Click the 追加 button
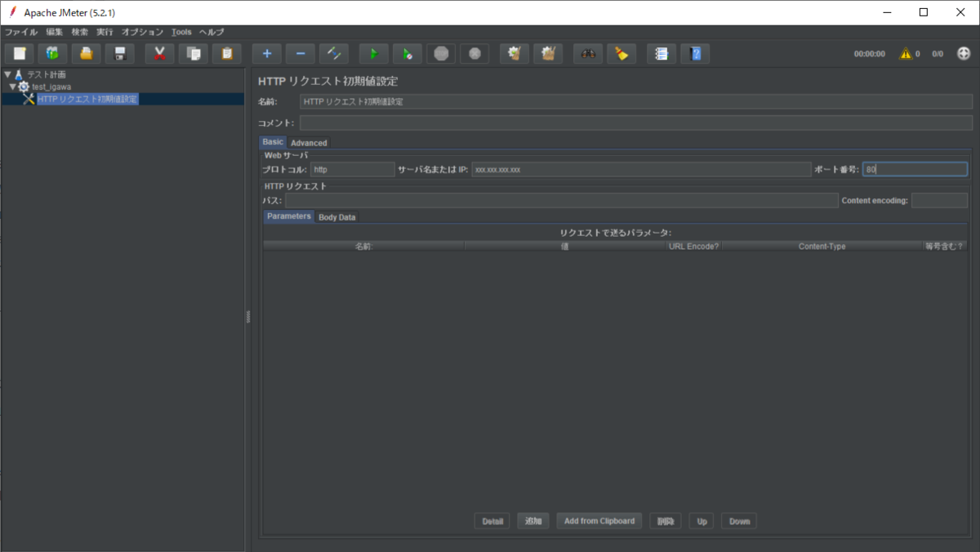 [x=533, y=521]
